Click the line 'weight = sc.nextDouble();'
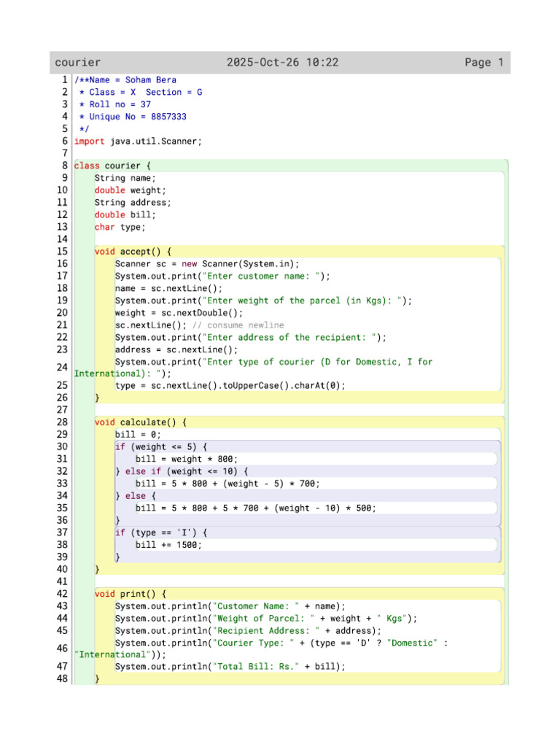Viewport: 560px width, 747px height. pos(179,313)
